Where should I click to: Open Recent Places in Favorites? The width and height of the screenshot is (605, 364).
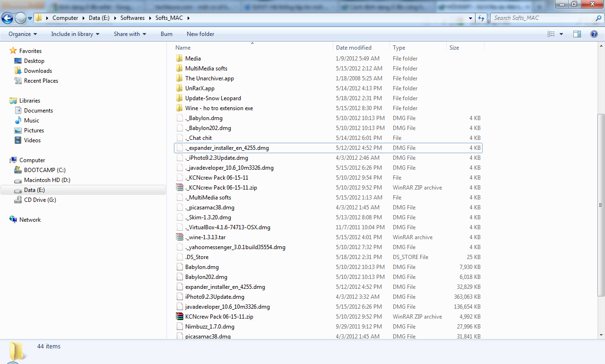[x=41, y=81]
